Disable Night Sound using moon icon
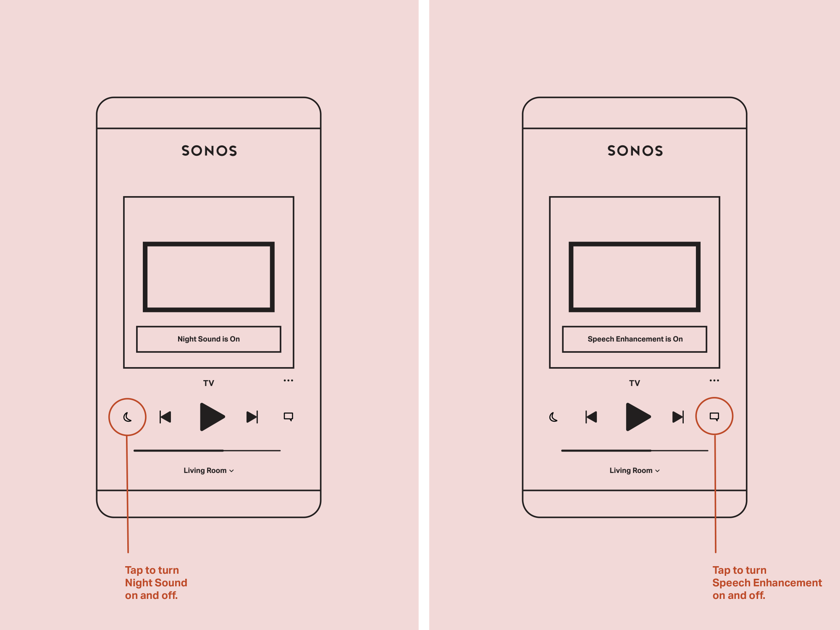Image resolution: width=840 pixels, height=630 pixels. click(129, 416)
